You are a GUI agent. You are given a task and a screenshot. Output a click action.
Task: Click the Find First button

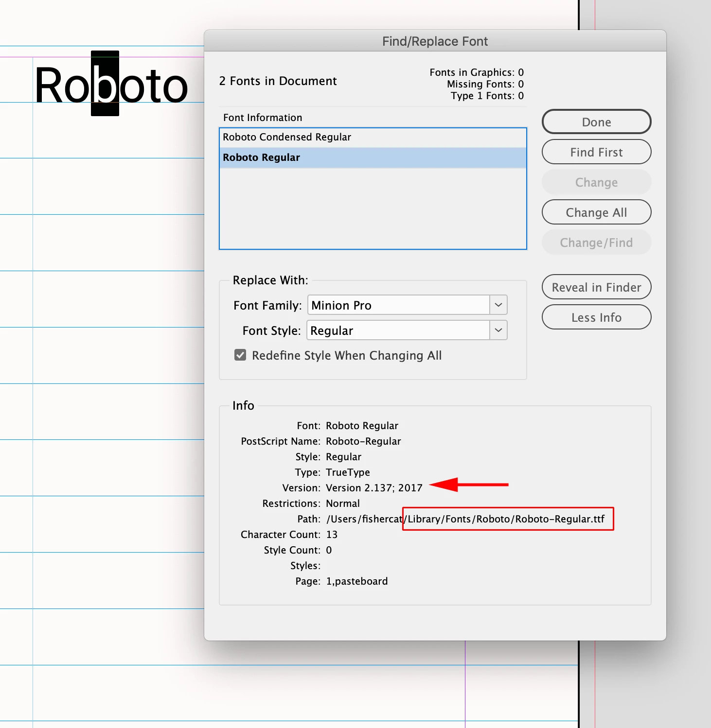pos(596,152)
